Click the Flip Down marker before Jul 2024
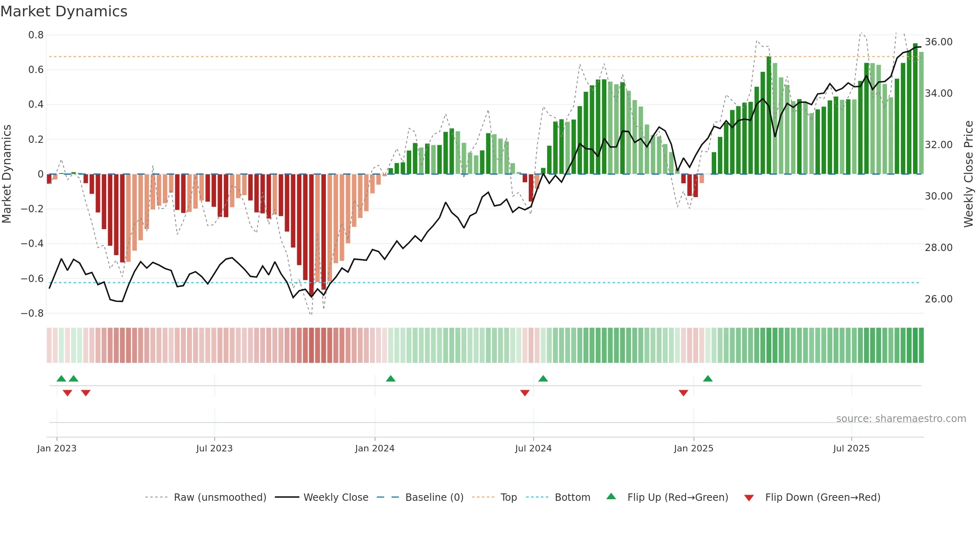 tap(525, 393)
